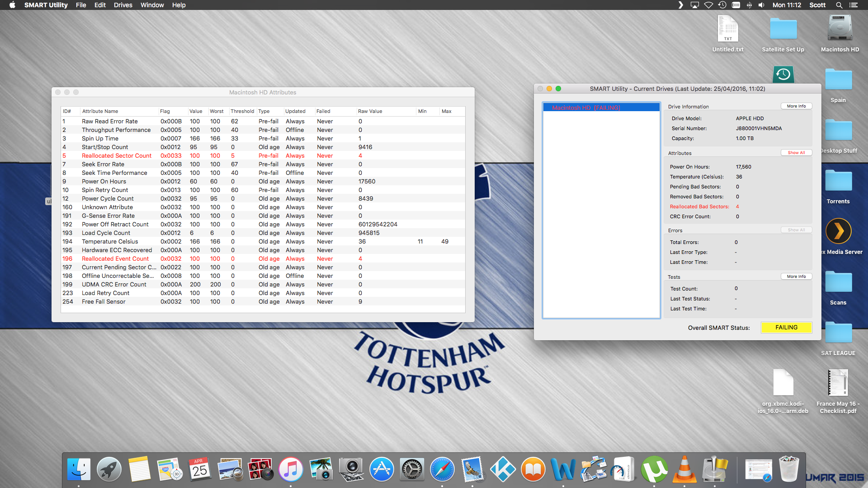Select Macintosh HD [FAILING] in drive list

[x=601, y=108]
